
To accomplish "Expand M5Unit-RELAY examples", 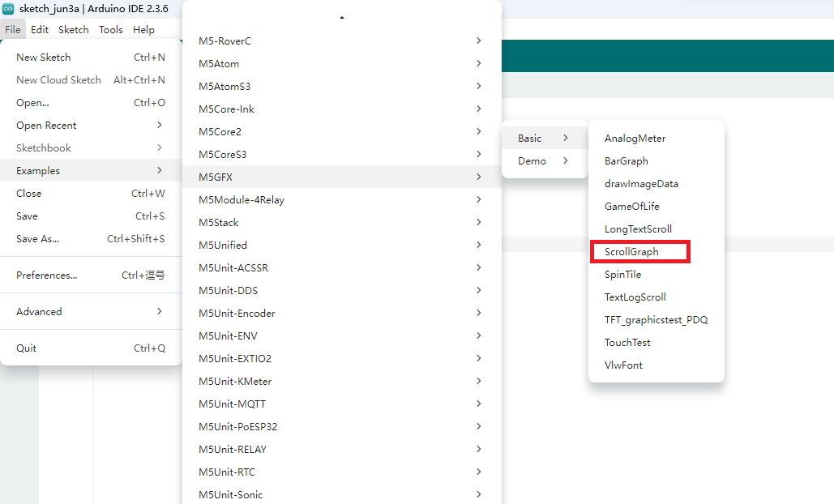I will click(342, 449).
